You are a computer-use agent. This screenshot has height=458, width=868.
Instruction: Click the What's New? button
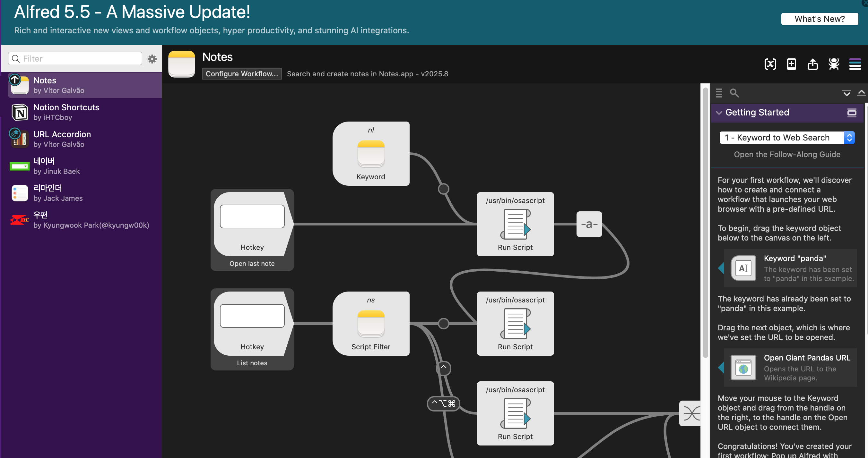pyautogui.click(x=820, y=19)
